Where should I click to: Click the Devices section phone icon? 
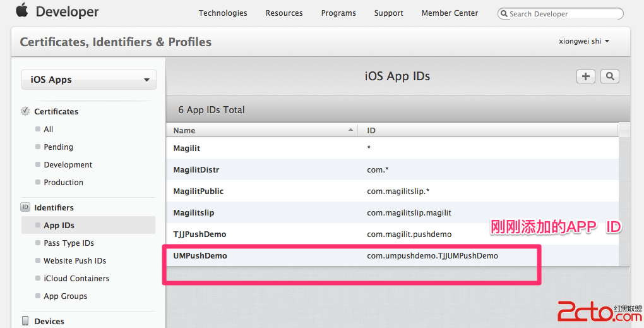(25, 321)
